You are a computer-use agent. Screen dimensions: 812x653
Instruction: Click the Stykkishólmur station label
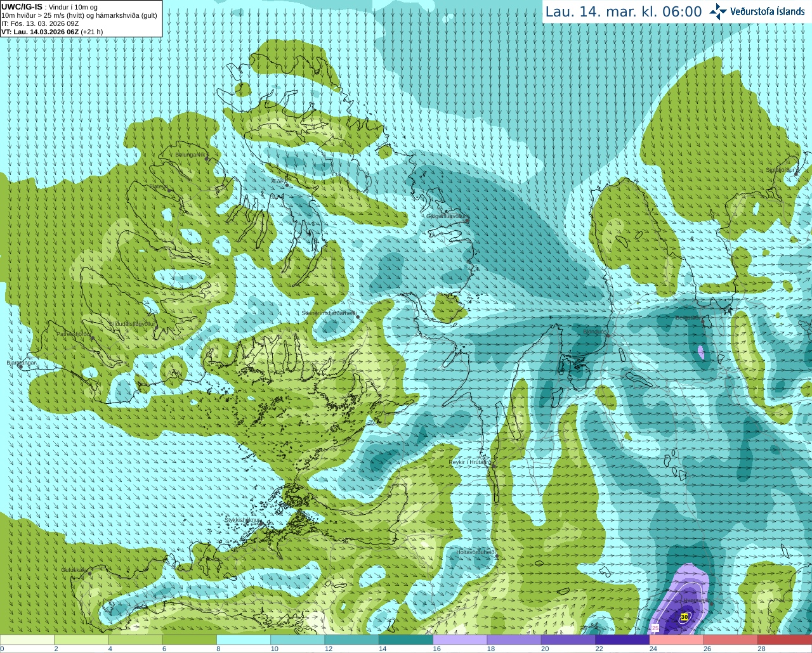[x=243, y=520]
